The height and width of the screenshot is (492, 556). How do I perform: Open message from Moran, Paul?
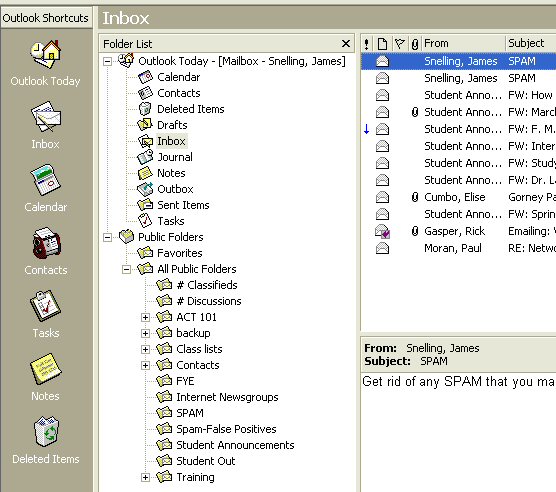pyautogui.click(x=458, y=248)
